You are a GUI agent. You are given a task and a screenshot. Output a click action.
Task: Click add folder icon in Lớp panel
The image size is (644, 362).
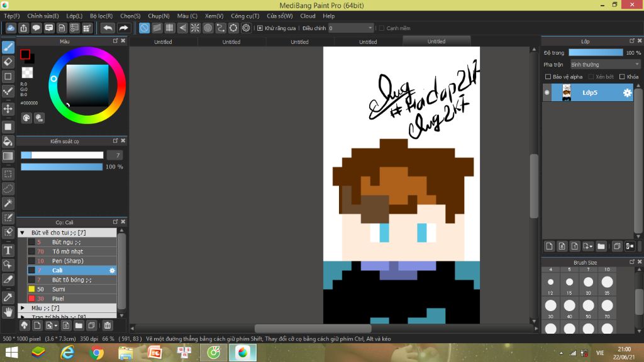601,246
